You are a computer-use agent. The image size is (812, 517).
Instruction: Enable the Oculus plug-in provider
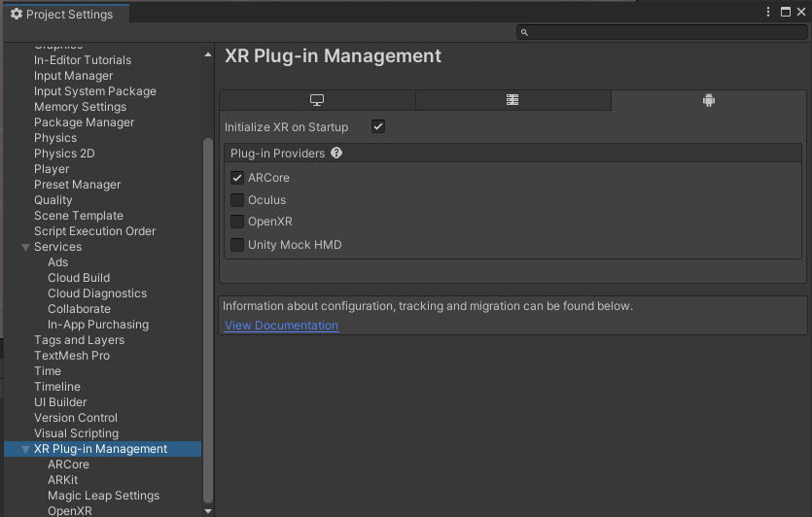click(237, 200)
